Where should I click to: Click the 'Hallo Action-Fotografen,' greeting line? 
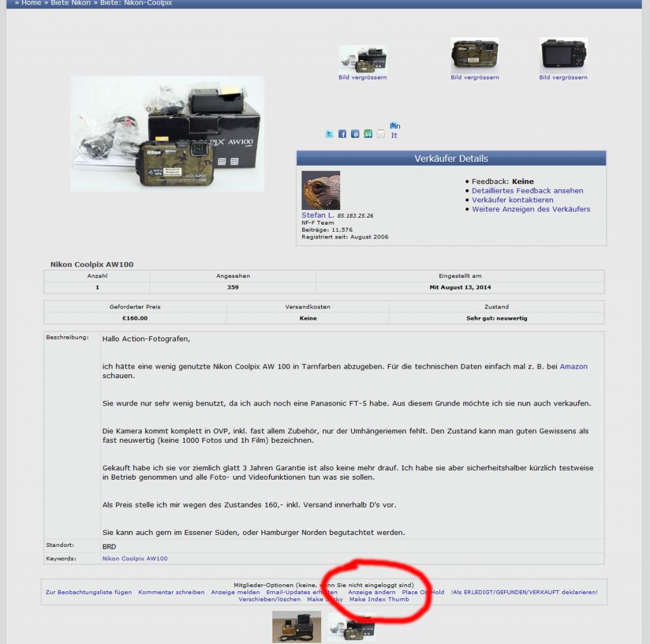pos(146,339)
